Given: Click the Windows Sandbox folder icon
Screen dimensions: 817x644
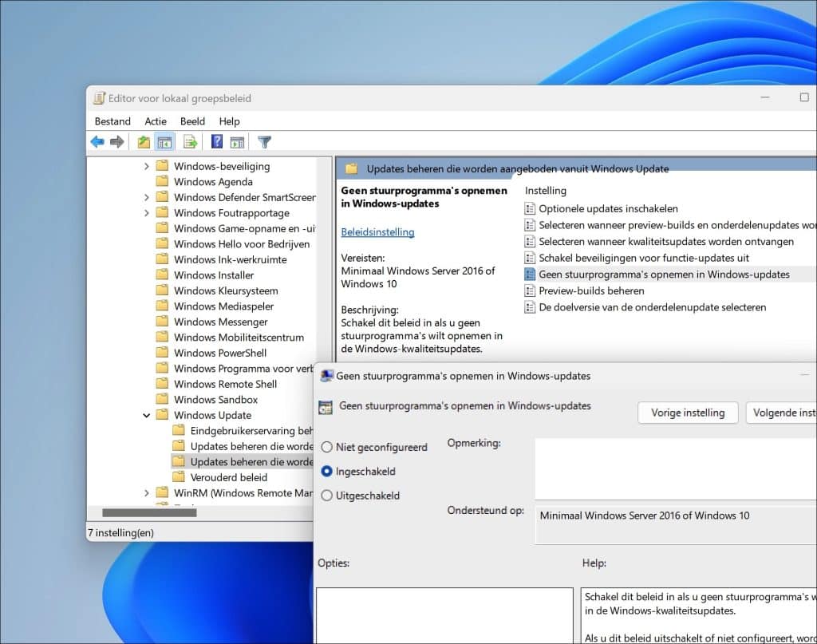Looking at the screenshot, I should 163,399.
